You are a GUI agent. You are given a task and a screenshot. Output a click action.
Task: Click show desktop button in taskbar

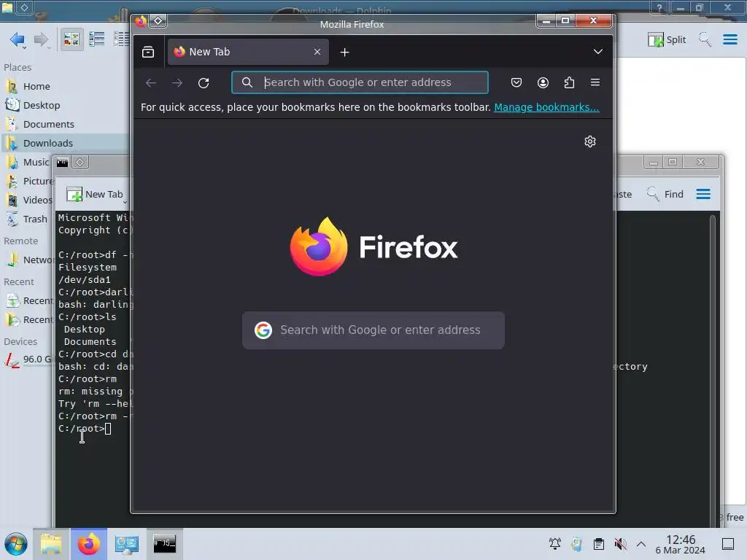728,544
